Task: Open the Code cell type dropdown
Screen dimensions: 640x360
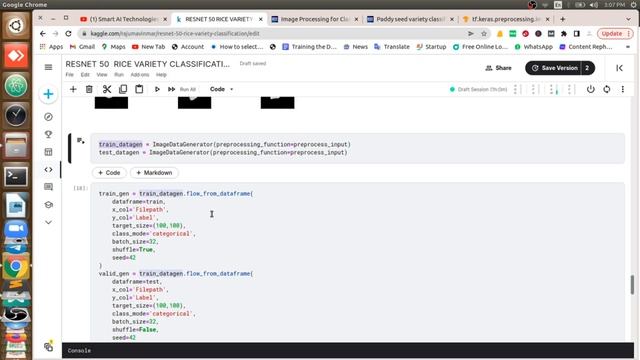Action: click(x=221, y=89)
